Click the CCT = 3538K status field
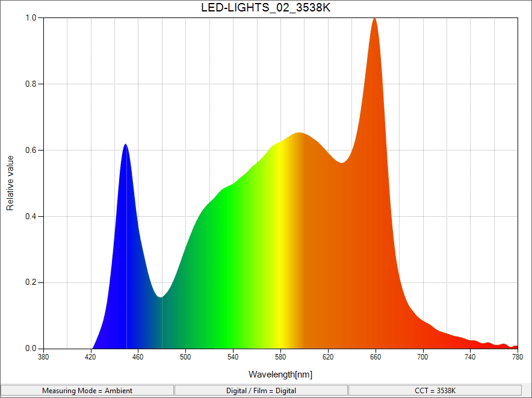532x398 pixels. (435, 391)
